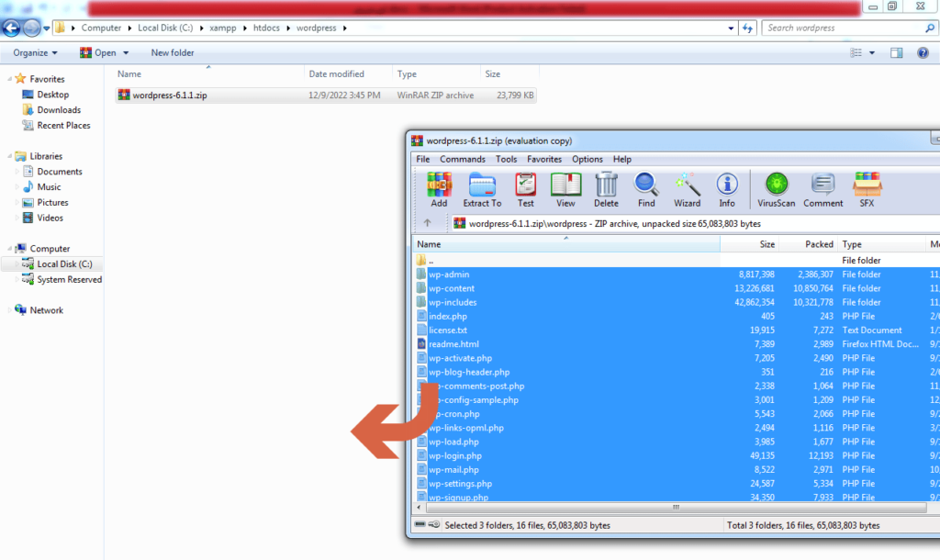Launch the Wizard tool
Viewport: 940px width, 560px height.
[x=687, y=189]
